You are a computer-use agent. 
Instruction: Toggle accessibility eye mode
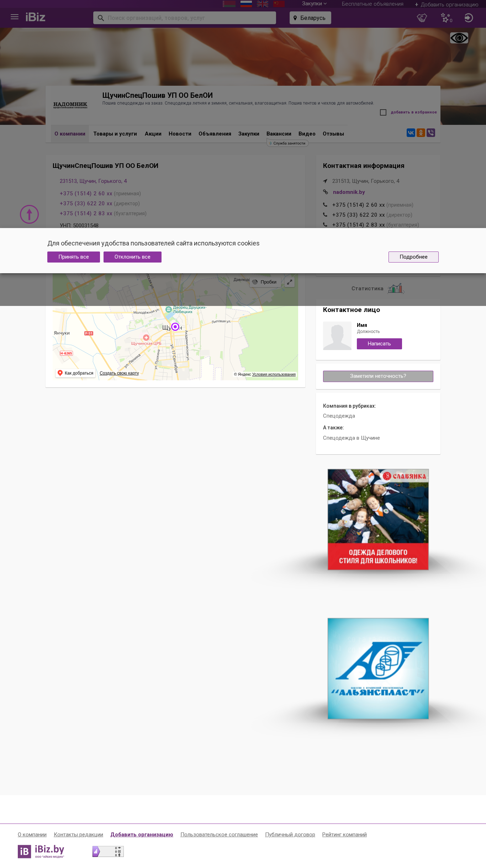click(459, 38)
